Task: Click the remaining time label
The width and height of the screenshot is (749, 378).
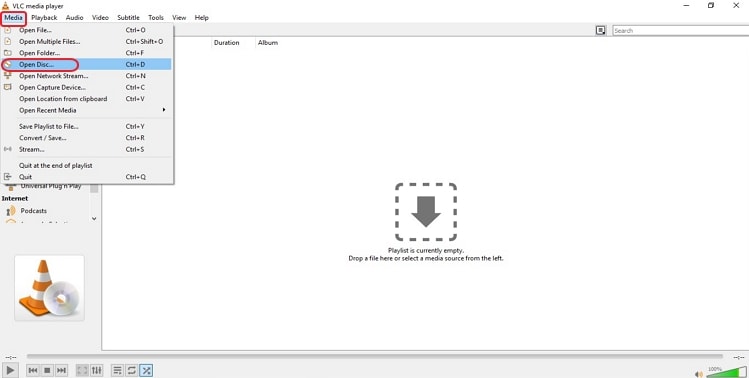Action: (738, 357)
